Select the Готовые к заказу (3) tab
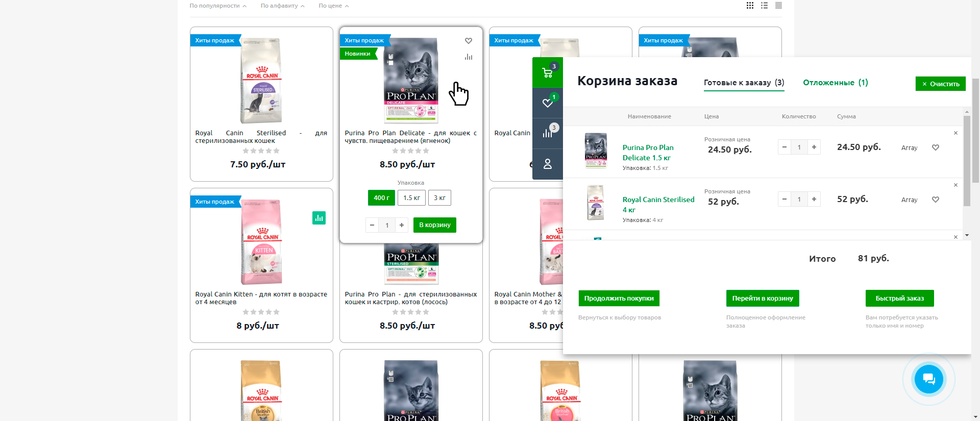The height and width of the screenshot is (421, 980). click(744, 83)
